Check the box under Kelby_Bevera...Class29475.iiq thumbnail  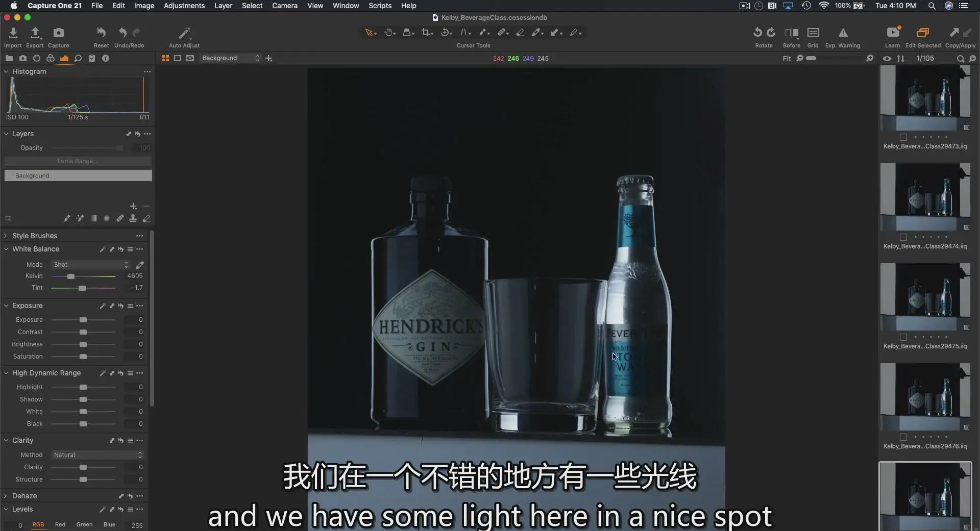tap(903, 337)
